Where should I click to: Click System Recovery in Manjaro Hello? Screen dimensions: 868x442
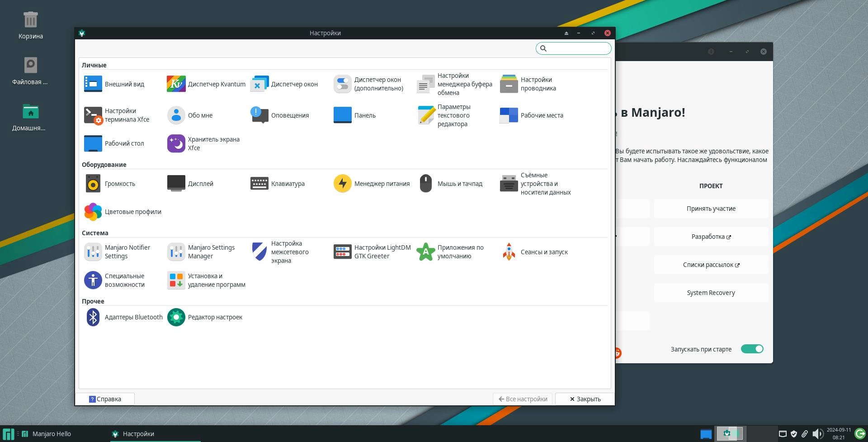(x=711, y=293)
